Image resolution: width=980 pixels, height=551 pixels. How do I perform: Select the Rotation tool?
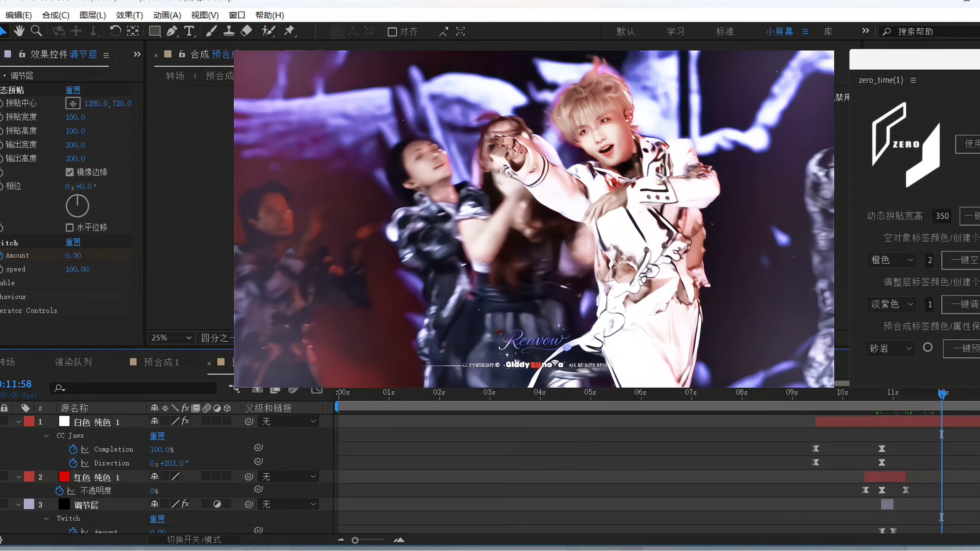click(115, 31)
